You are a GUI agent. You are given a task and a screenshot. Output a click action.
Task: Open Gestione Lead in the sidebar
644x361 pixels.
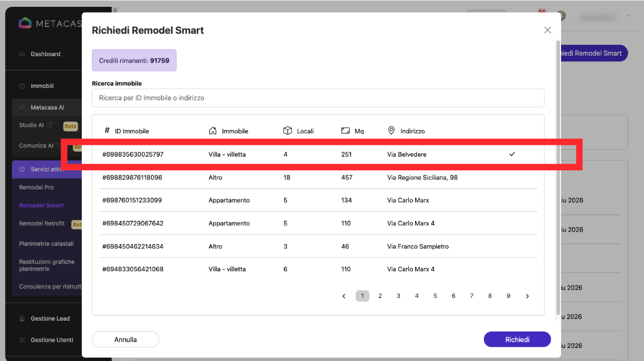[50, 318]
